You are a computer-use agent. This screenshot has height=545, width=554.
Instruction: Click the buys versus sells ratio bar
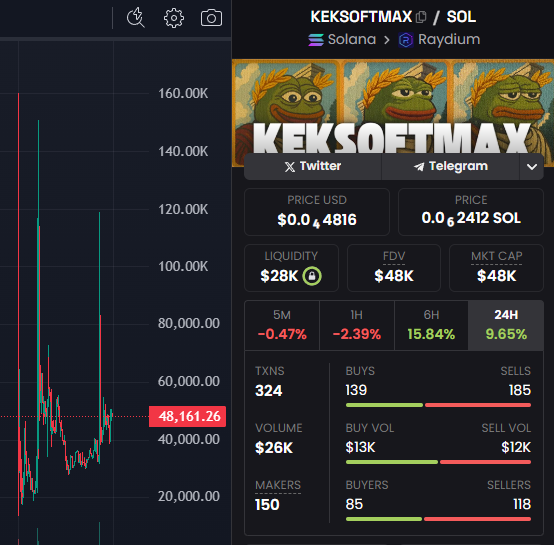(438, 405)
